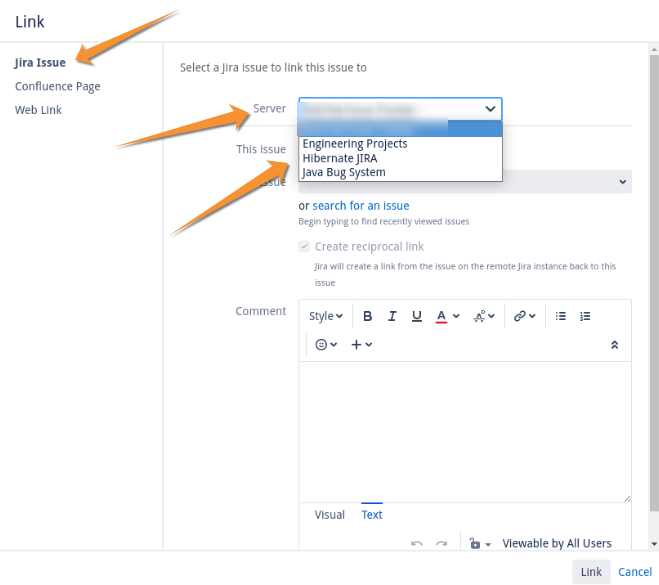The image size is (659, 585).
Task: Open comment visibility lock dropdown
Action: pyautogui.click(x=480, y=543)
